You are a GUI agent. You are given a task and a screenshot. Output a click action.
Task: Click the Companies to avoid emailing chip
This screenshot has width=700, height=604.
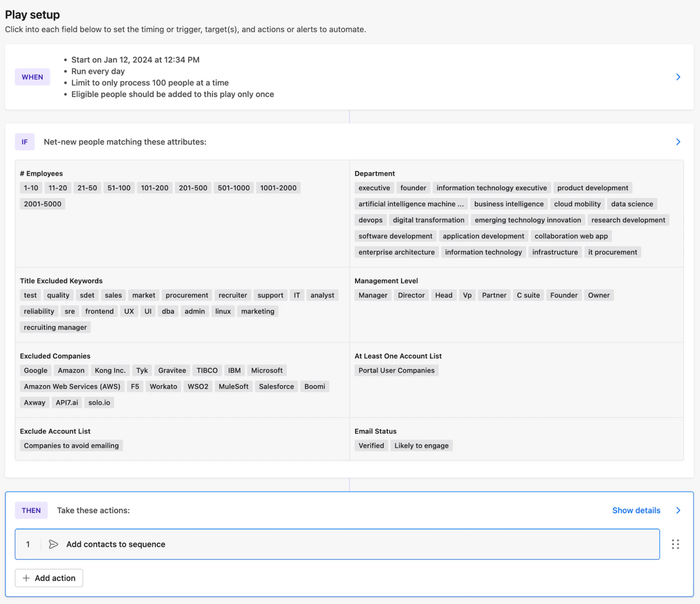coord(71,445)
